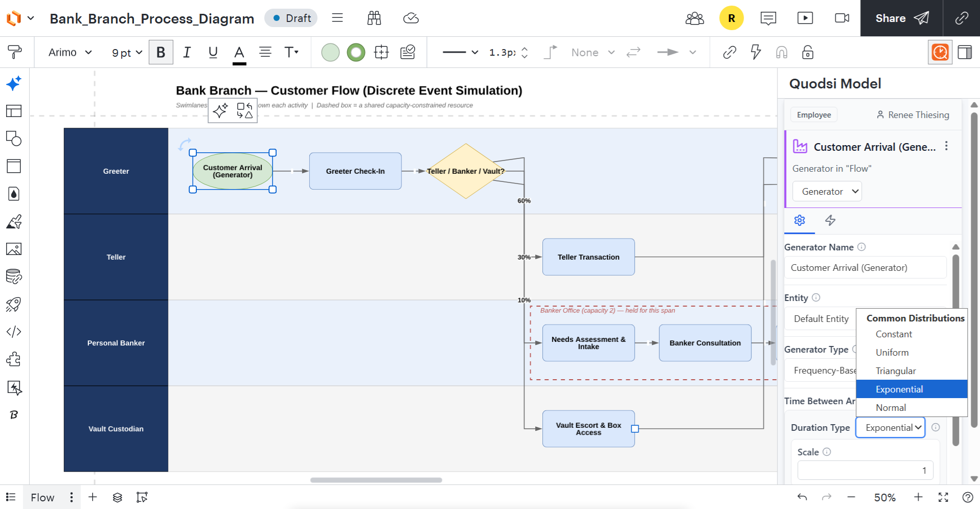Open the line style dropdown
This screenshot has height=509, width=980.
point(460,52)
